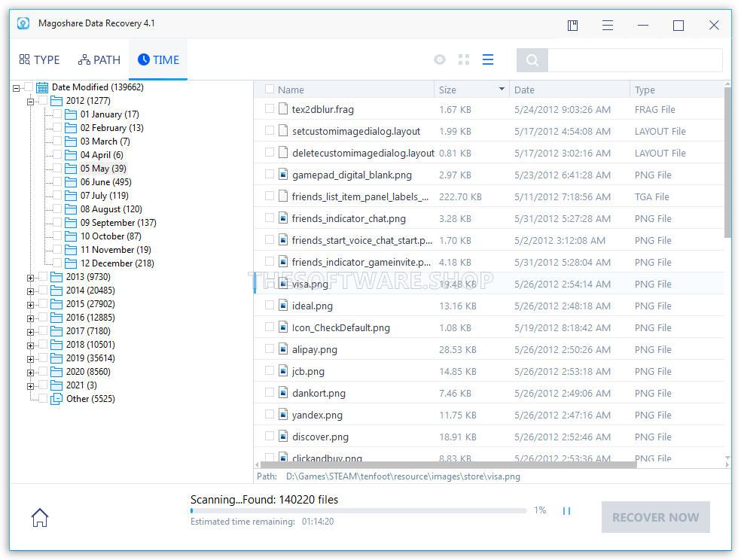Viewport: 741px width, 560px height.
Task: Switch to the PATH tab
Action: pyautogui.click(x=99, y=60)
